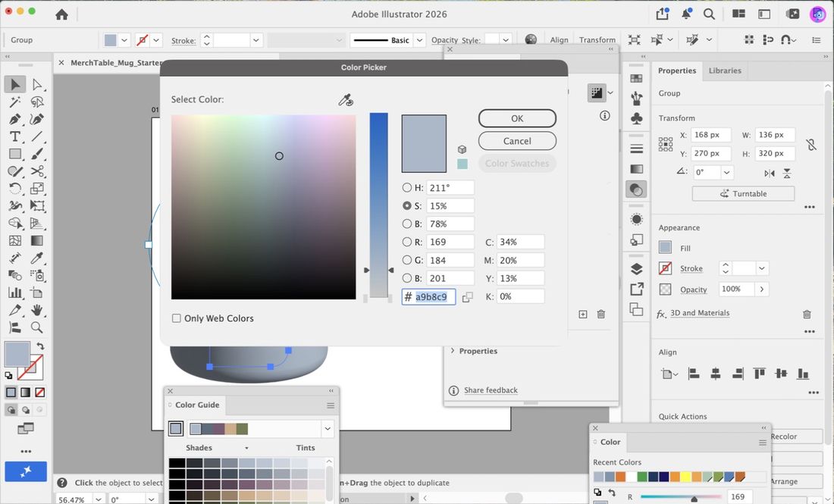This screenshot has width=834, height=504.
Task: Select the Rectangle tool
Action: [15, 154]
